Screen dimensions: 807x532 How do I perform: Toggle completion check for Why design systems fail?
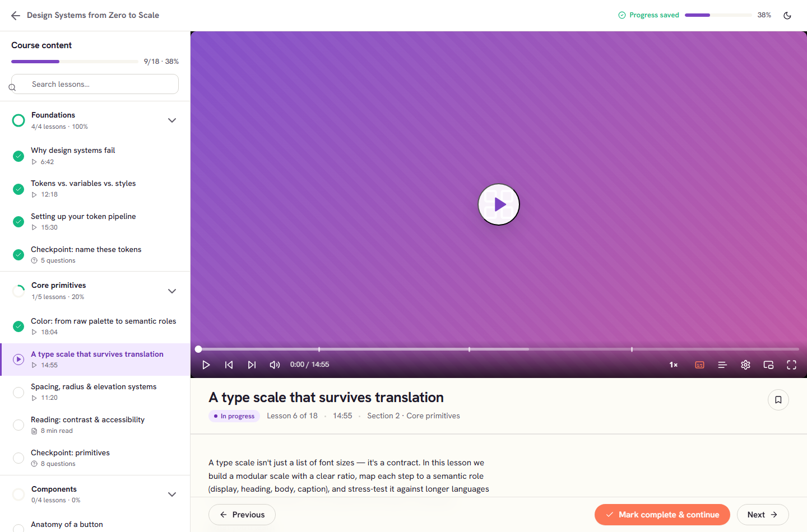coord(18,156)
